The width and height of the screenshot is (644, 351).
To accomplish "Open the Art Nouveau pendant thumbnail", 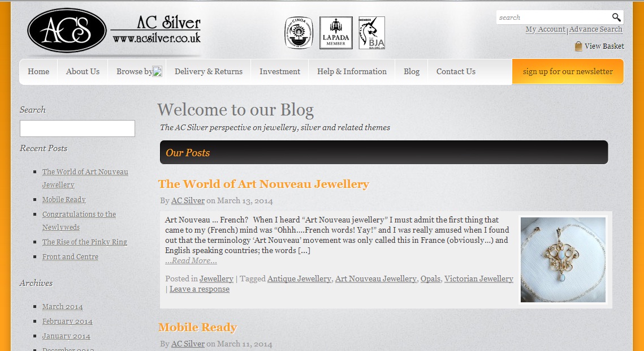I will pos(563,260).
